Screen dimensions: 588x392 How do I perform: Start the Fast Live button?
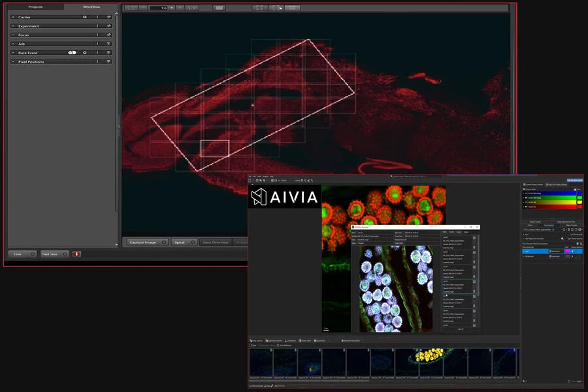coord(55,254)
